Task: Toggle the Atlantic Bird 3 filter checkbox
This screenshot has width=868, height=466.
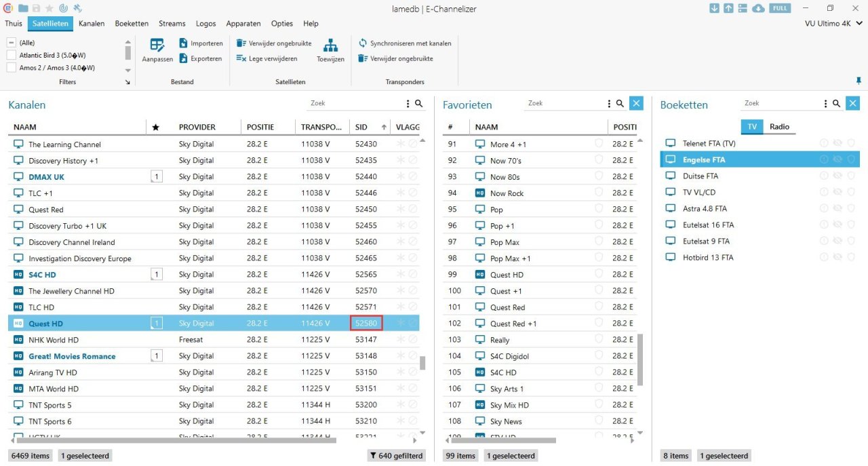Action: tap(12, 55)
